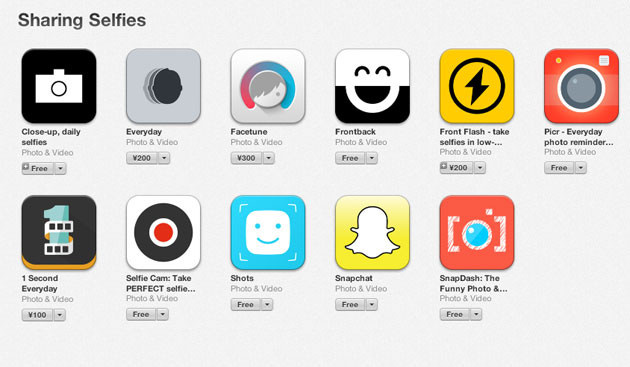Expand the dropdown arrow next to 1 Second Everyday's ¥100
The image size is (630, 367).
[59, 315]
